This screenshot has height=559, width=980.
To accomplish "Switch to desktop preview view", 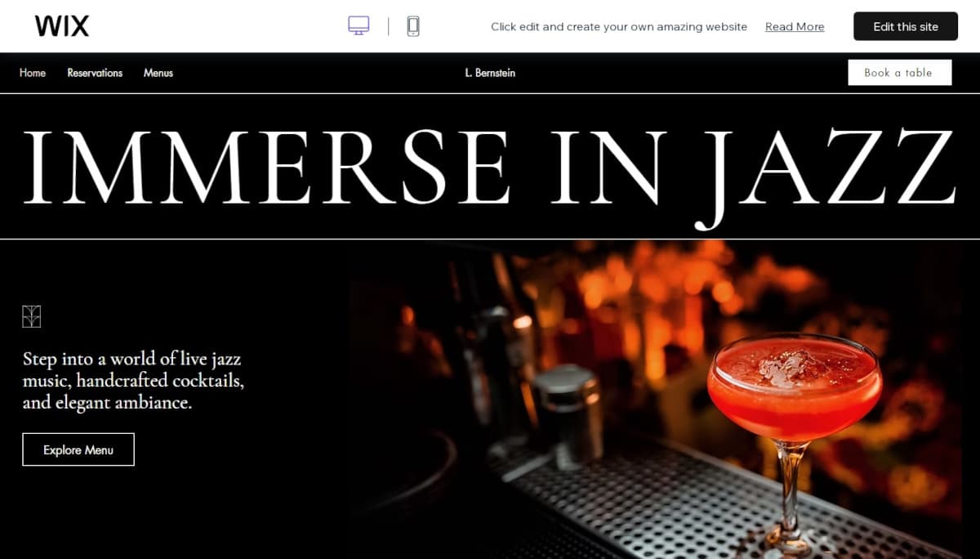I will coord(359,26).
